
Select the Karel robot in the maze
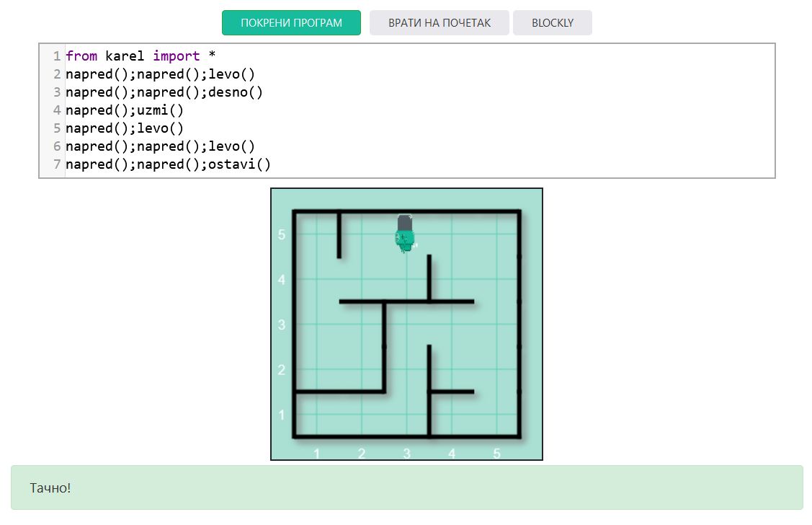[406, 233]
